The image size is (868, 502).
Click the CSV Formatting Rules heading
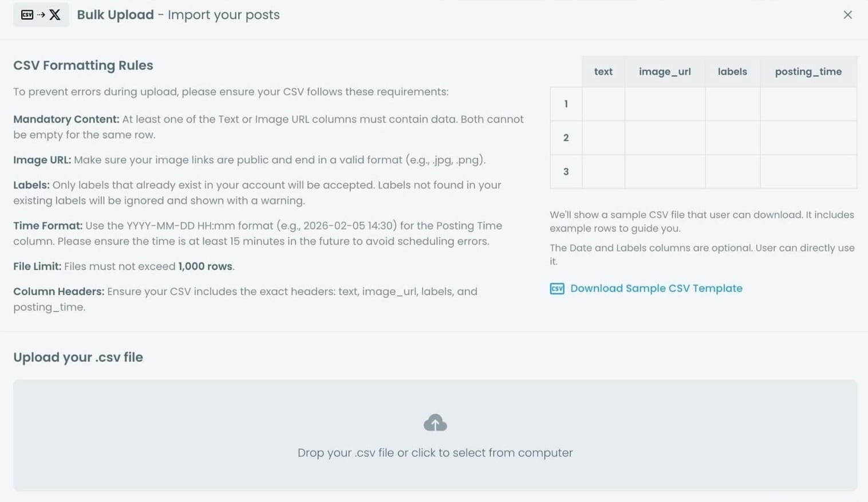click(83, 65)
